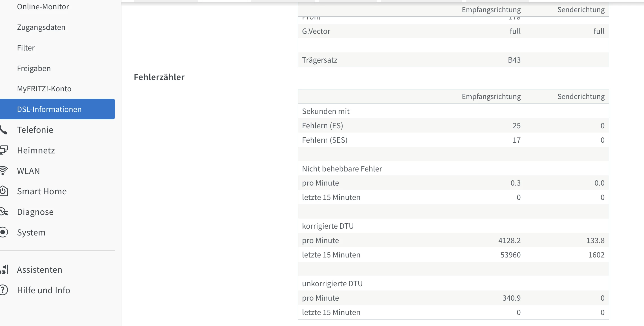Click the Heimnetz computer network icon

click(4, 150)
